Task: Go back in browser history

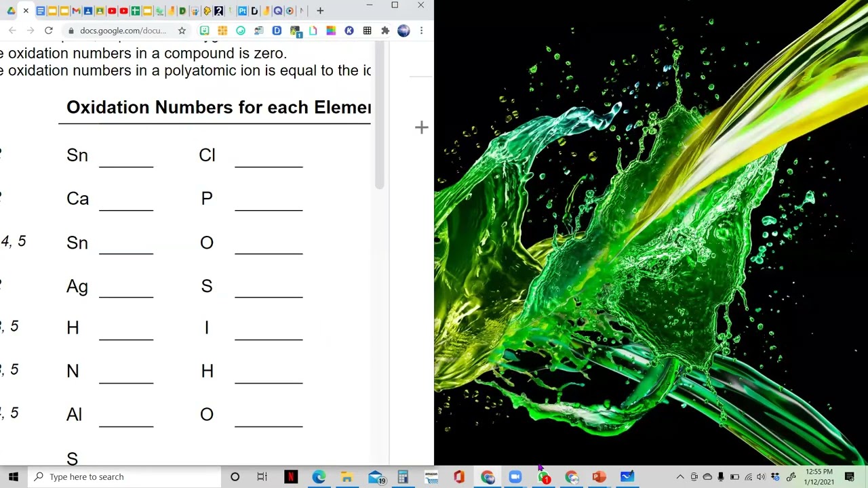Action: click(x=12, y=30)
